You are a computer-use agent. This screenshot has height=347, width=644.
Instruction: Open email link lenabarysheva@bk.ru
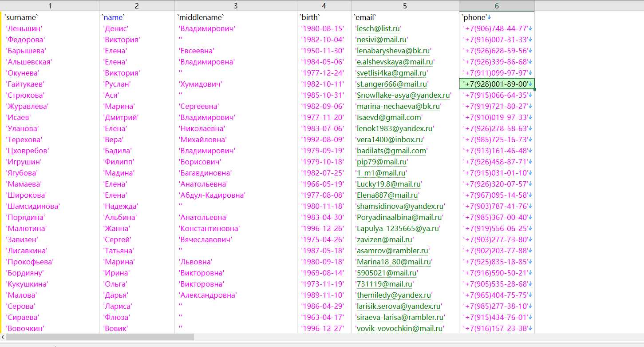(x=394, y=51)
